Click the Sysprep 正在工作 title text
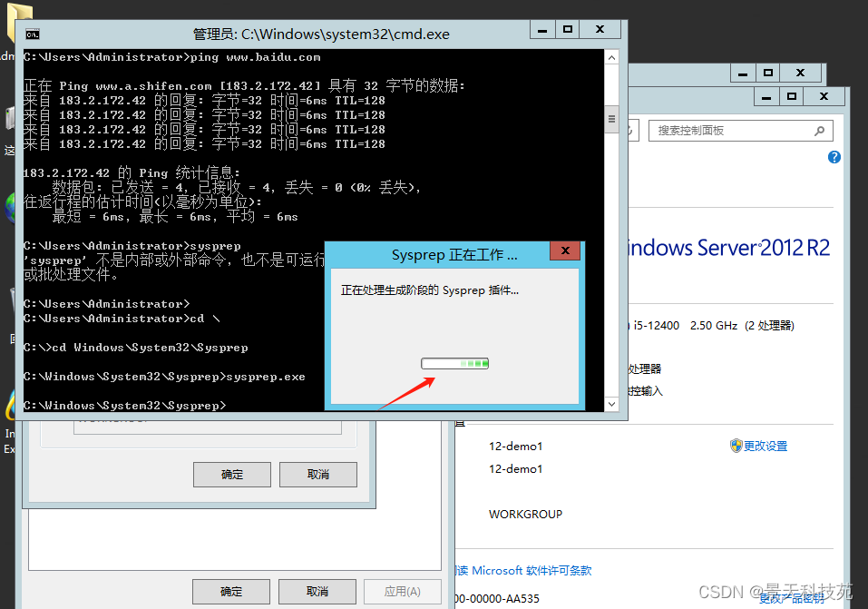Screen dimensions: 868x609 pos(454,255)
